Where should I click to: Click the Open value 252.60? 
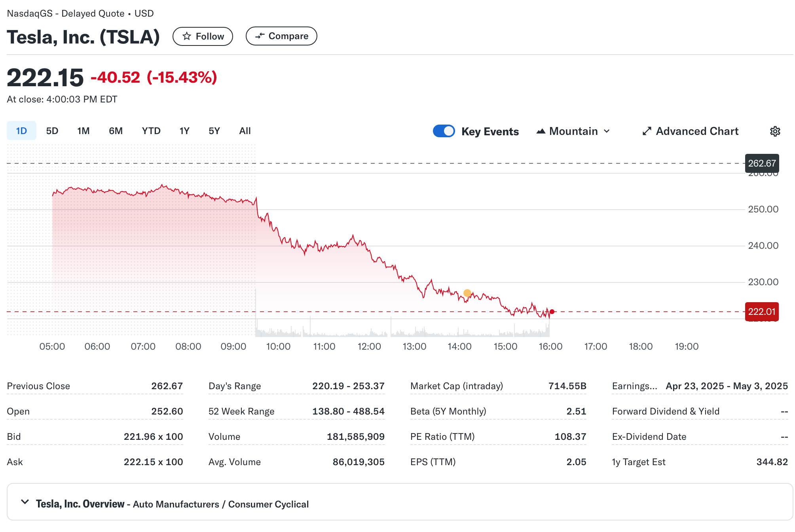167,411
